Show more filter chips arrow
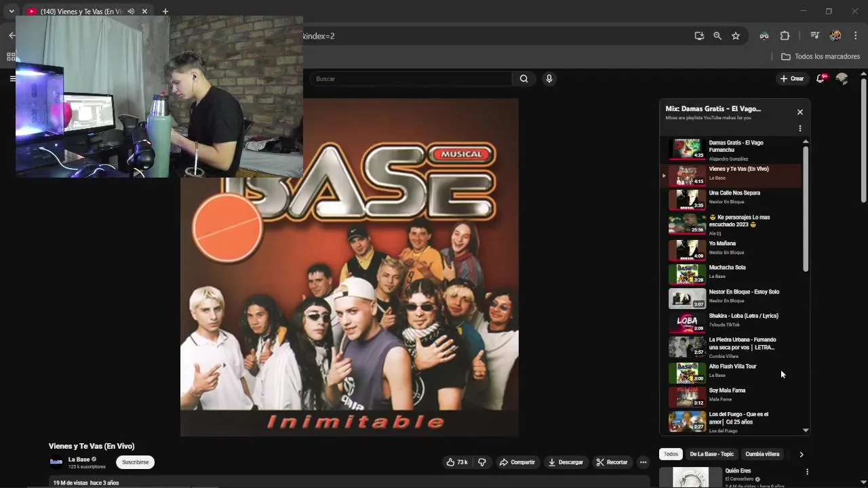Image resolution: width=868 pixels, height=488 pixels. tap(801, 454)
